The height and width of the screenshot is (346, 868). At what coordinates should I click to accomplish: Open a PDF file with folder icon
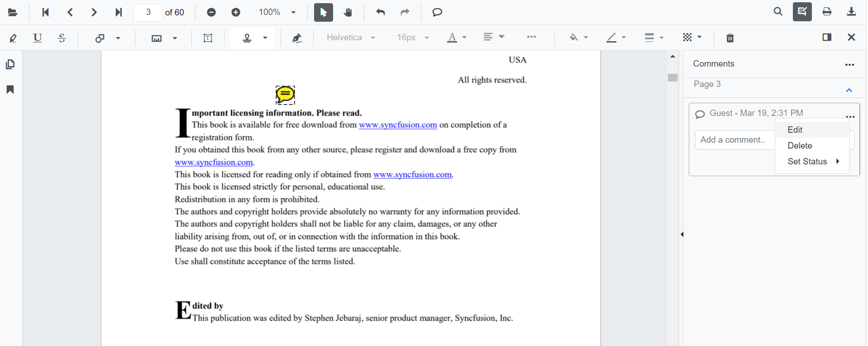[13, 12]
